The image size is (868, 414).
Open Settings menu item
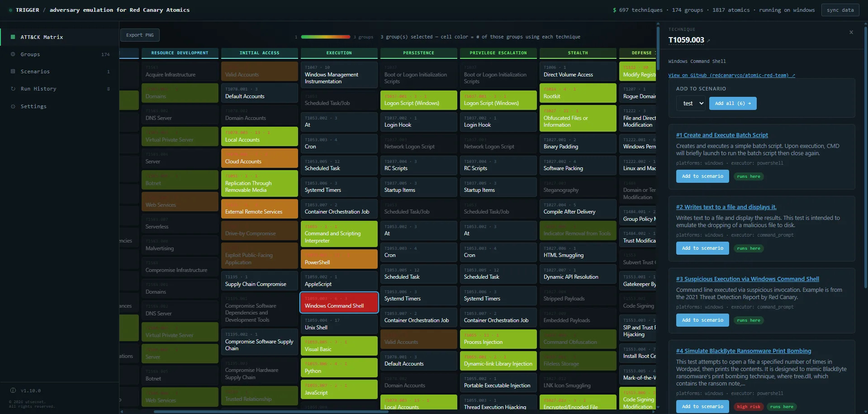[60, 106]
